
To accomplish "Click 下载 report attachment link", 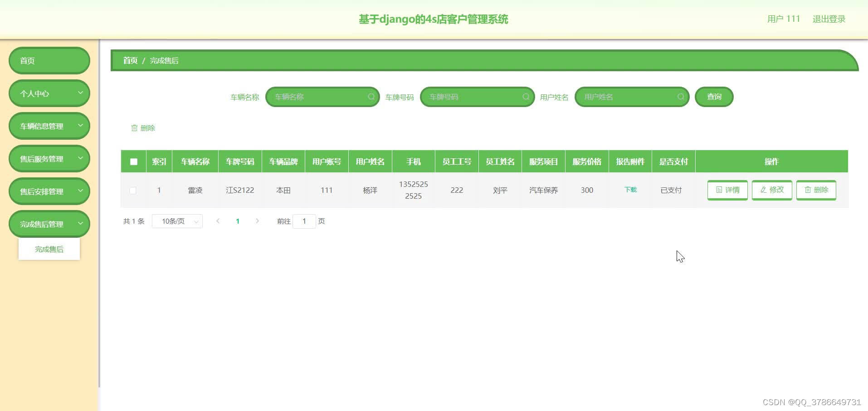I will point(630,190).
